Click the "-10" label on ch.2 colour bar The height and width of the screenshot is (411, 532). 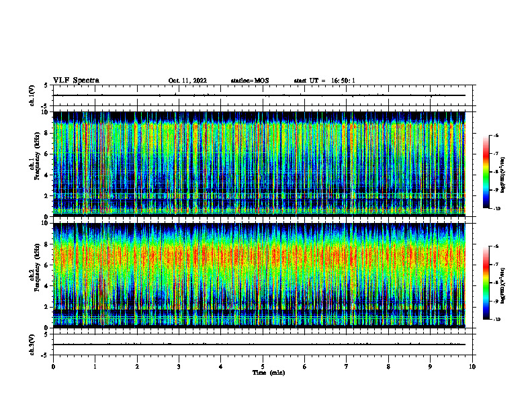click(x=496, y=320)
